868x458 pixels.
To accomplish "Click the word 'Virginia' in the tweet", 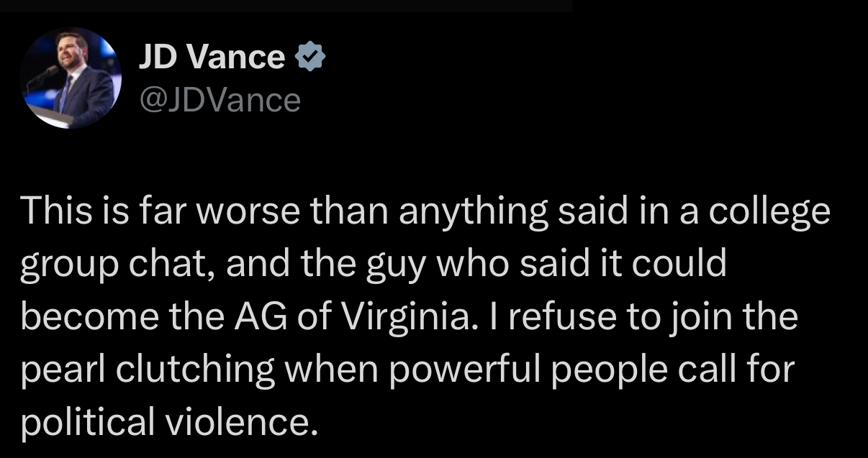I will pos(404,317).
